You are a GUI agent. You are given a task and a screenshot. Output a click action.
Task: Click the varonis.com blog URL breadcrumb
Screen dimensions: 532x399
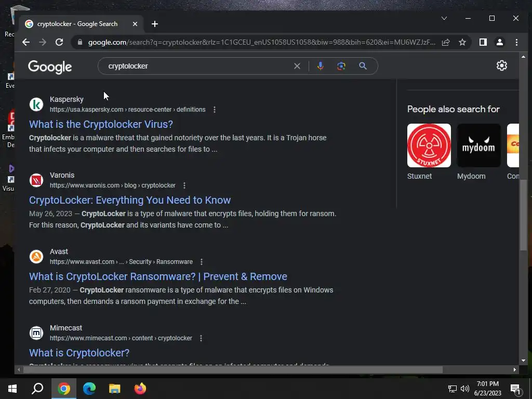pyautogui.click(x=113, y=185)
